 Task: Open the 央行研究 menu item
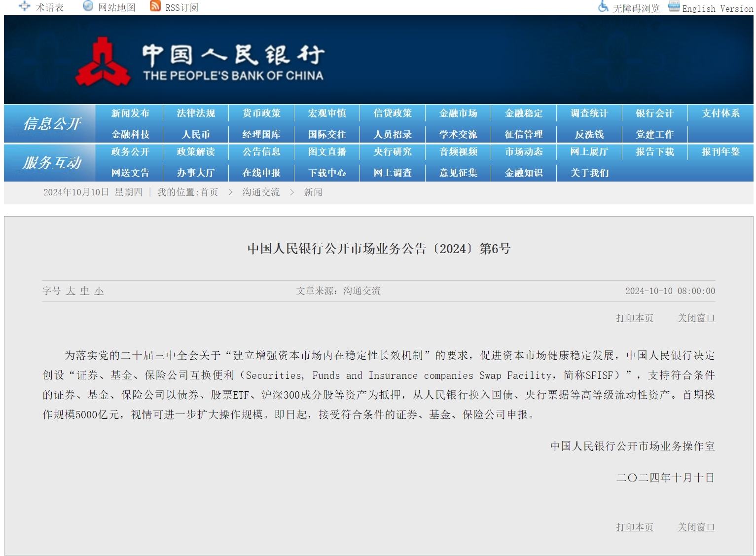click(393, 151)
